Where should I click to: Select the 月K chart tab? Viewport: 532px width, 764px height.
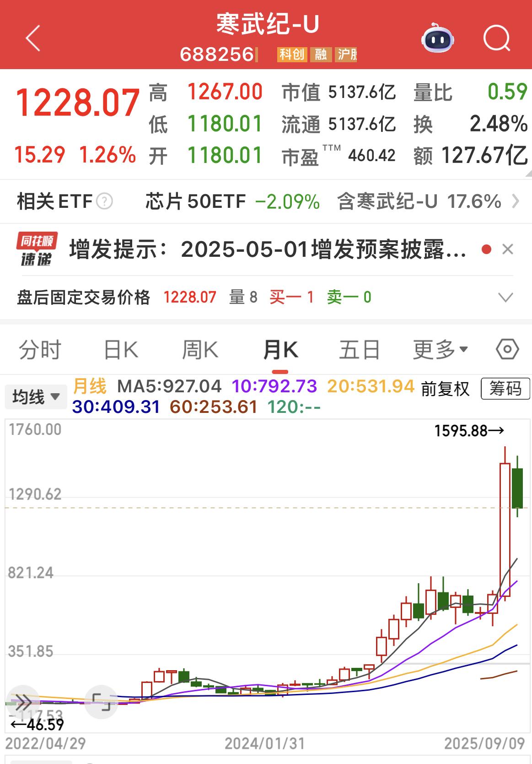(280, 350)
